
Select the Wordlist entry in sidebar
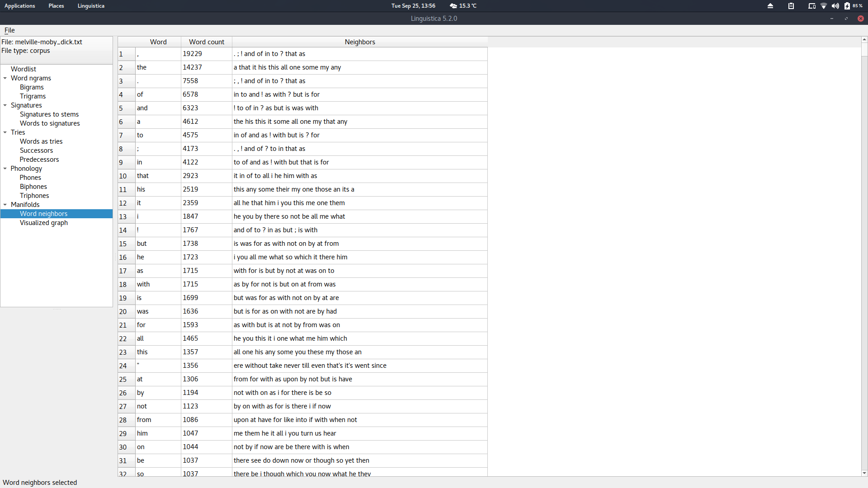coord(24,69)
